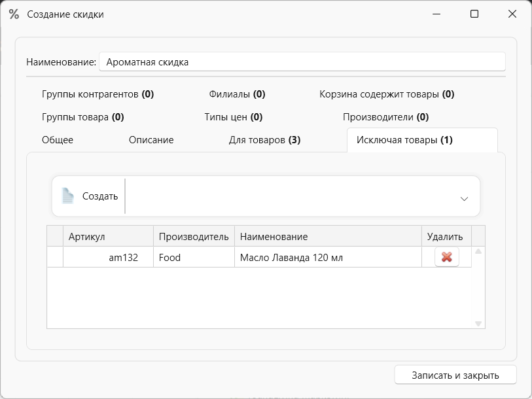Open the Описание tab
Screen dimensions: 532x399
151,140
